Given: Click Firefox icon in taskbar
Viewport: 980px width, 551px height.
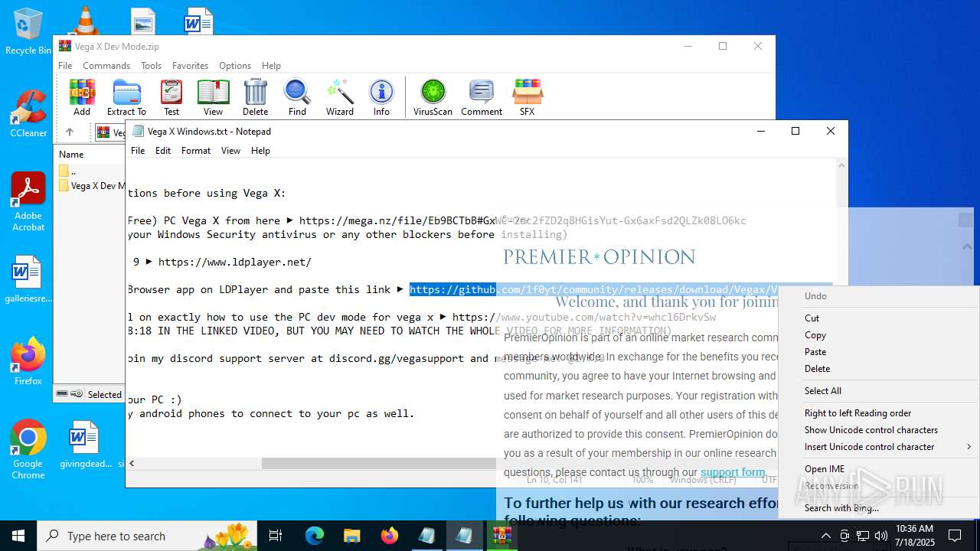Looking at the screenshot, I should pyautogui.click(x=390, y=536).
